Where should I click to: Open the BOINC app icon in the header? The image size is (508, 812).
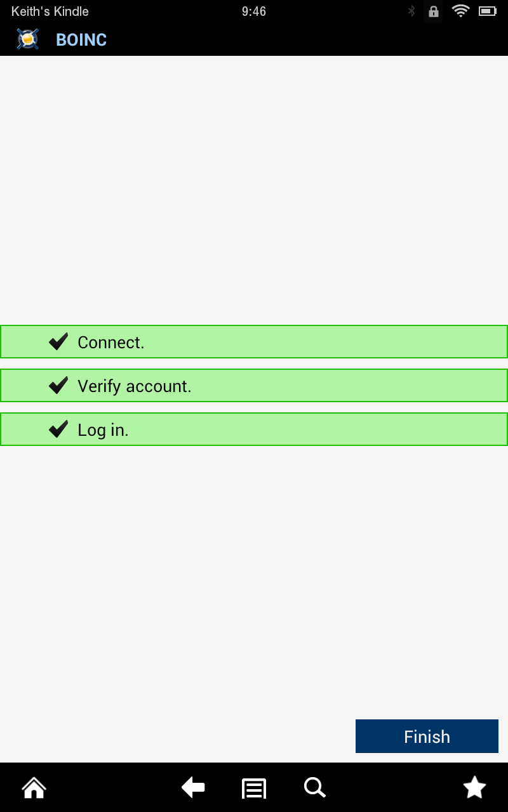(x=27, y=39)
